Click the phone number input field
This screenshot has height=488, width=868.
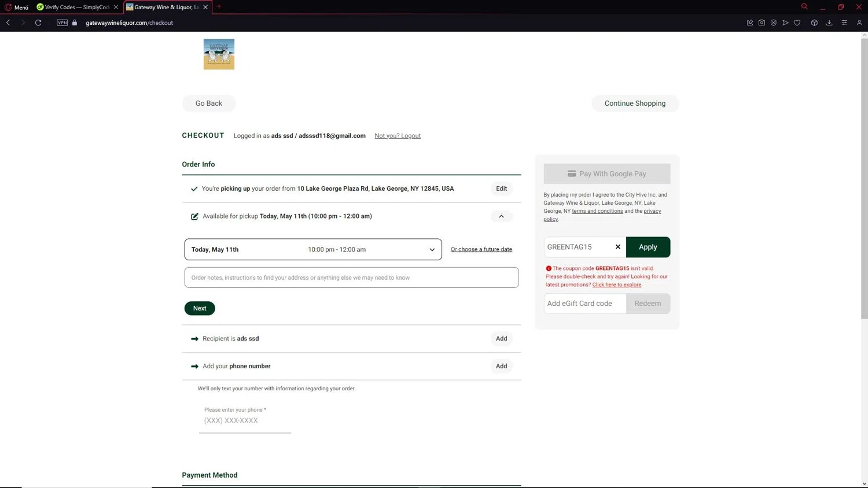point(245,420)
